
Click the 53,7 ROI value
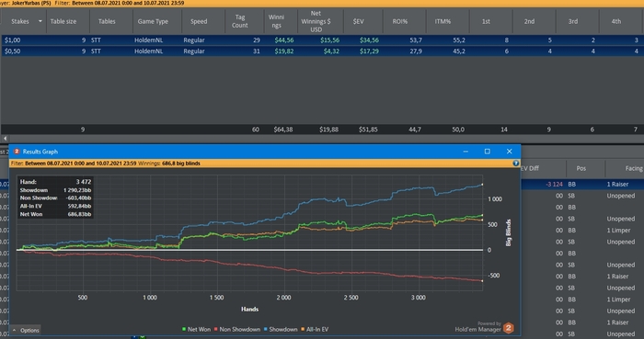(x=416, y=40)
